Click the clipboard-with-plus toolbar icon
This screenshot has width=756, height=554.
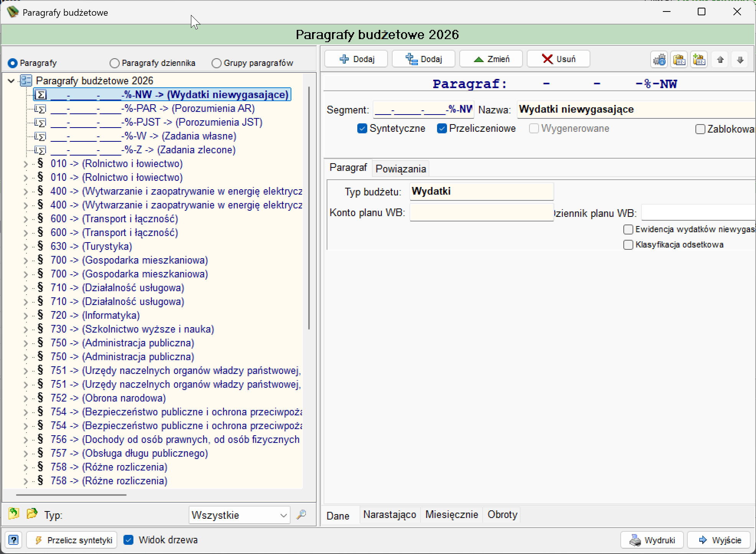coord(699,59)
